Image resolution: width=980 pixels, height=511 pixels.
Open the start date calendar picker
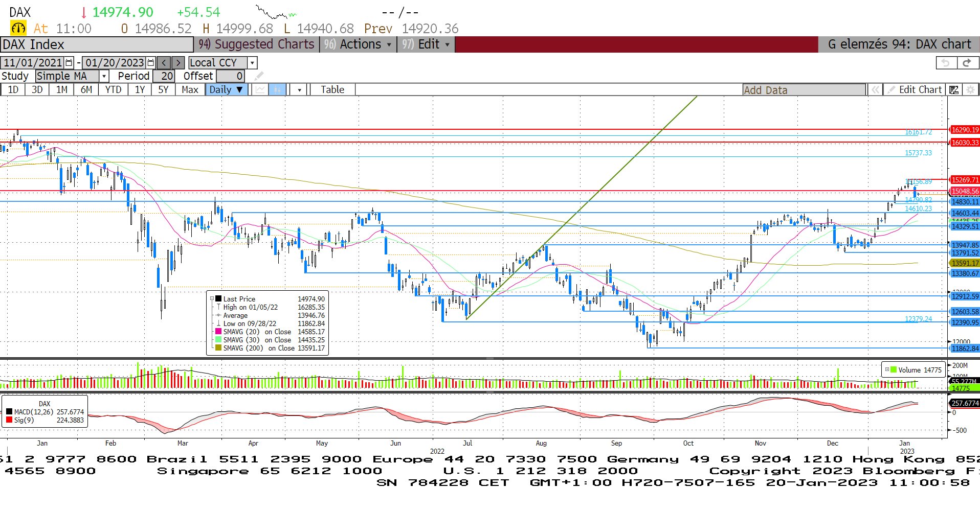click(69, 63)
